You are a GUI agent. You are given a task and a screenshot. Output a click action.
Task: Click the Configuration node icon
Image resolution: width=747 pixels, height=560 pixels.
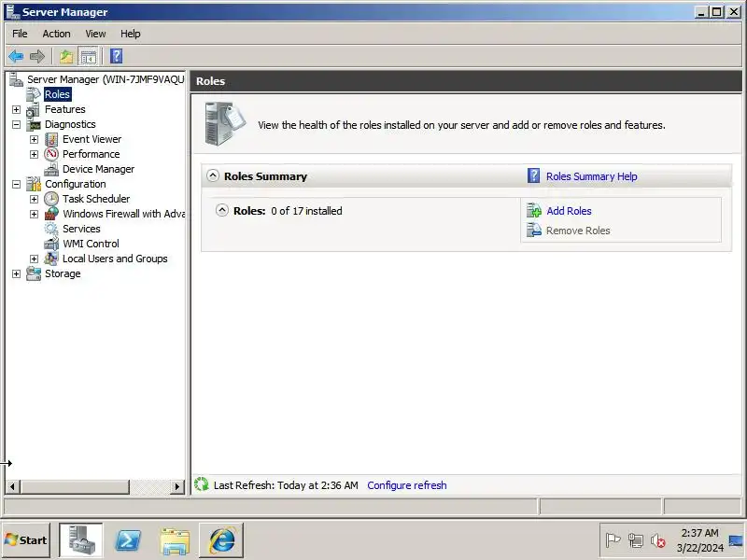coord(34,184)
